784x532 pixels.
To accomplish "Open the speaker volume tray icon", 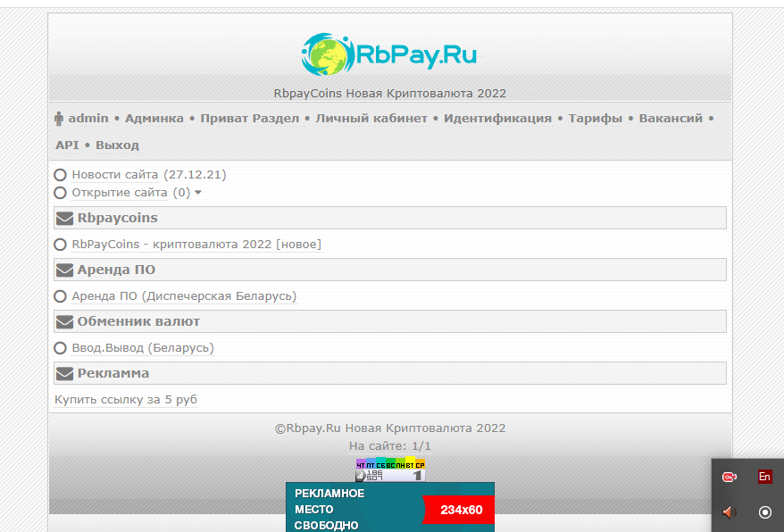I will point(730,511).
